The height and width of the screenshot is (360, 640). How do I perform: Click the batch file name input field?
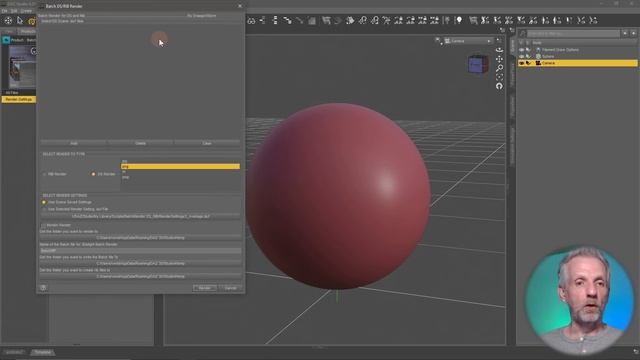tap(140, 251)
